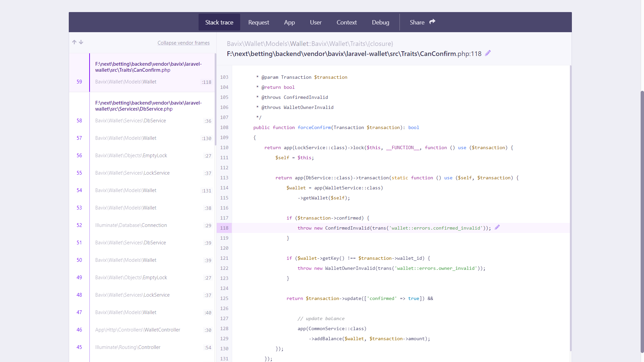Open the Context tab

346,22
